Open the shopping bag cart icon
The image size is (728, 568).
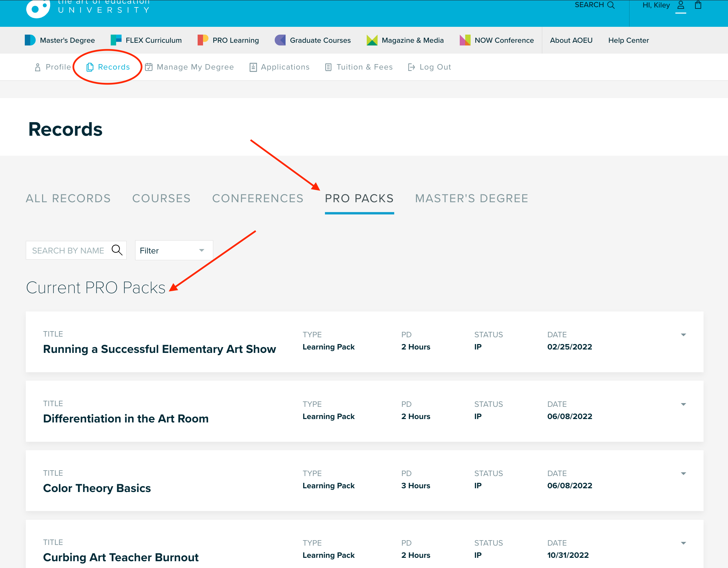point(698,5)
